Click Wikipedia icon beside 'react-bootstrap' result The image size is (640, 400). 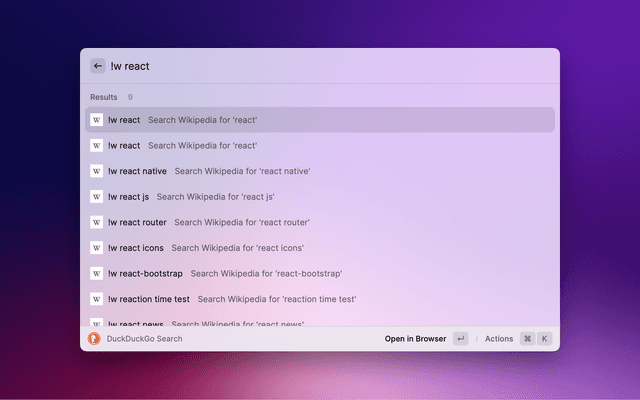point(97,273)
